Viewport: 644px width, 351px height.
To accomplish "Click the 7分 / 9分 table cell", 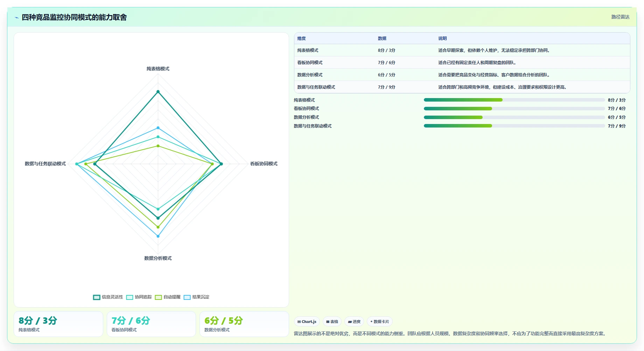I will point(386,87).
